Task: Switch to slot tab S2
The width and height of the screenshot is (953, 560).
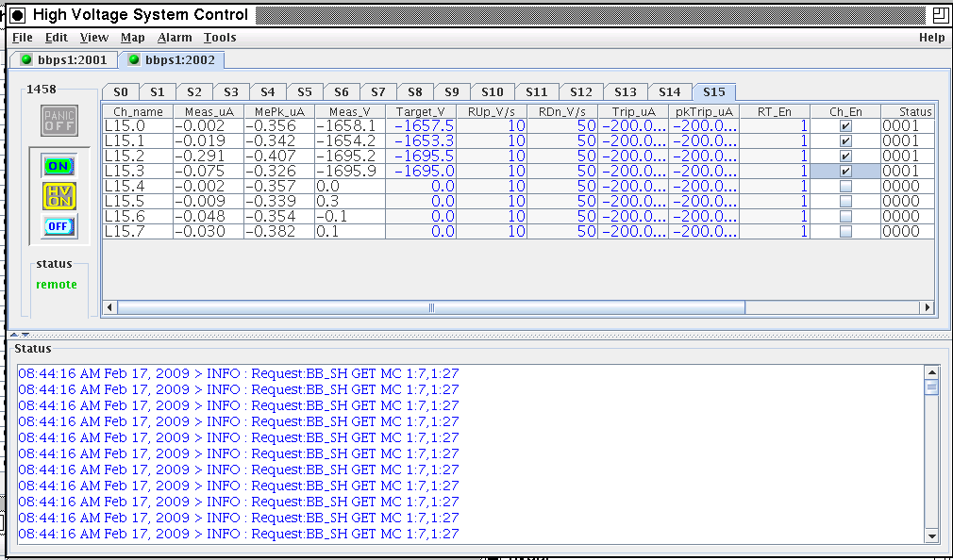Action: 194,91
